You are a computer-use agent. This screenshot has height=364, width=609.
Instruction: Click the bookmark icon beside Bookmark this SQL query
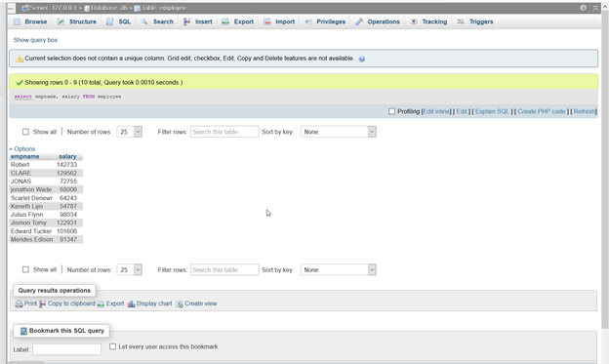pos(23,331)
